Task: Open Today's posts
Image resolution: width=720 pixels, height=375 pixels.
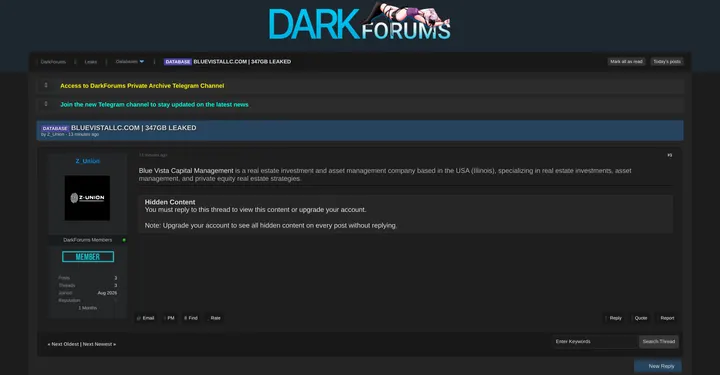Action: coord(667,62)
